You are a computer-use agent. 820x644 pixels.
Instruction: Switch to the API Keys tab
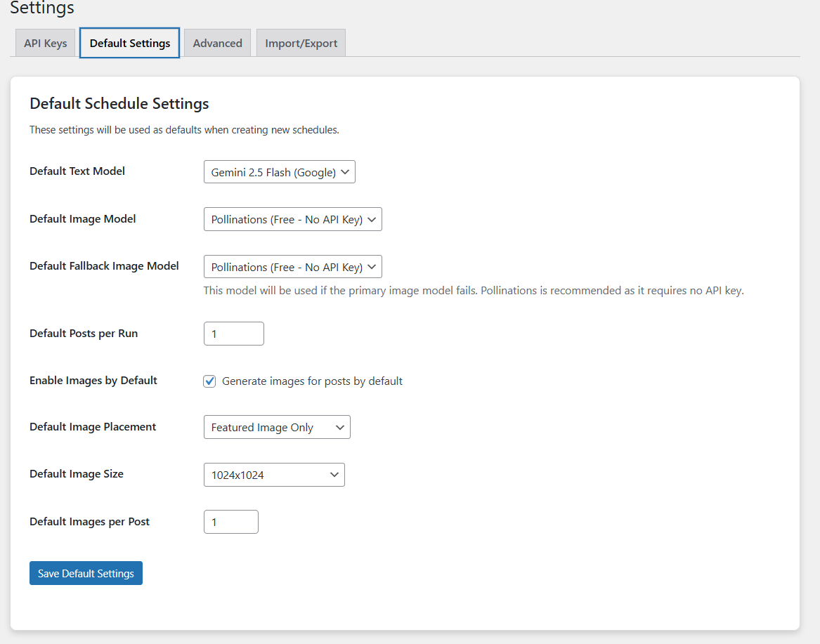pyautogui.click(x=46, y=43)
